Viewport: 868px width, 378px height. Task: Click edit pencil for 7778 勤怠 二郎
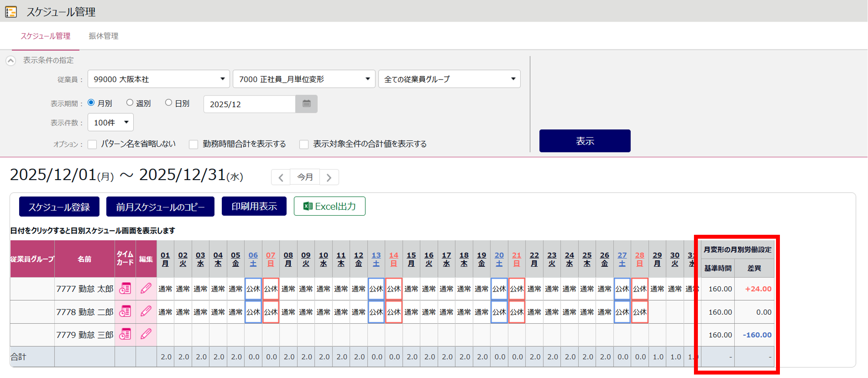(146, 312)
